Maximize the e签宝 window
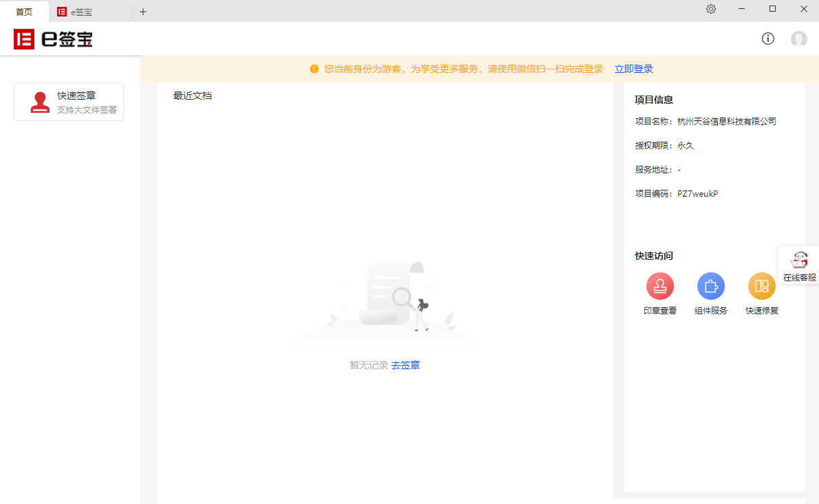Screen dimensions: 819x504 click(x=772, y=9)
